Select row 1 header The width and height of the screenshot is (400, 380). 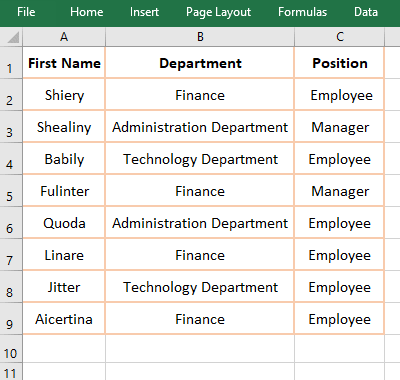pyautogui.click(x=11, y=63)
